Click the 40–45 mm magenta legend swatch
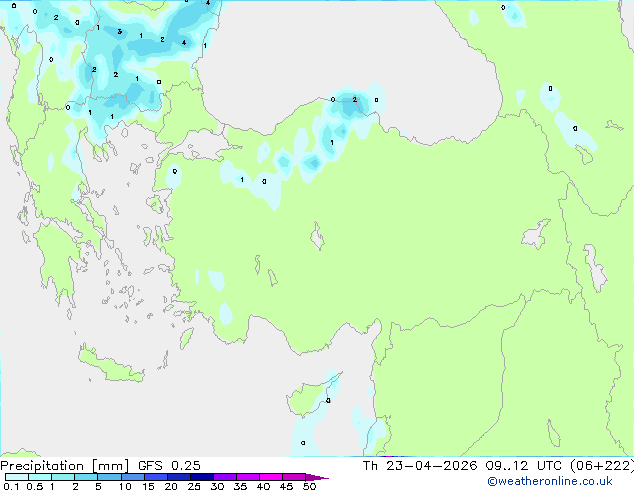Screen dimensions: 634x490 (x=271, y=477)
